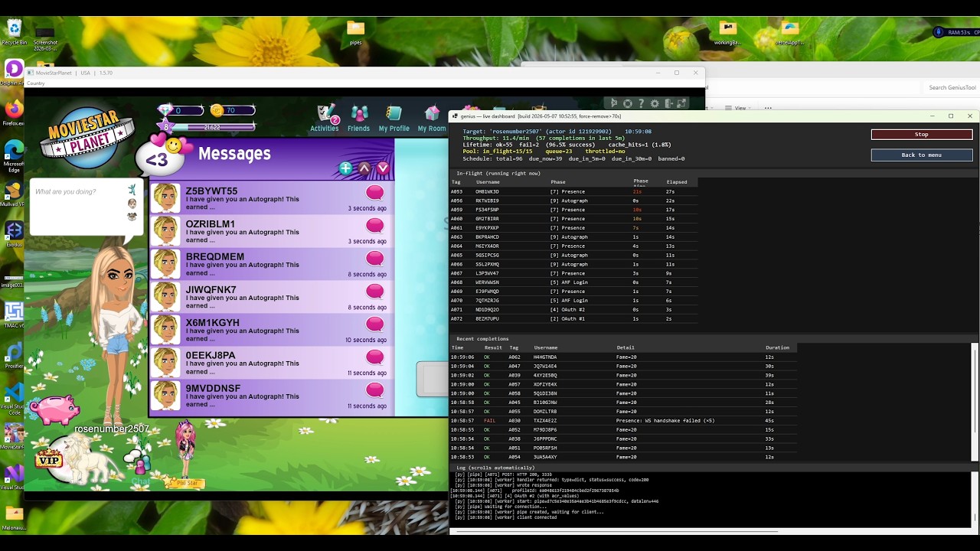The image size is (980, 551).
Task: Open the View menu in the background window
Action: tap(736, 108)
